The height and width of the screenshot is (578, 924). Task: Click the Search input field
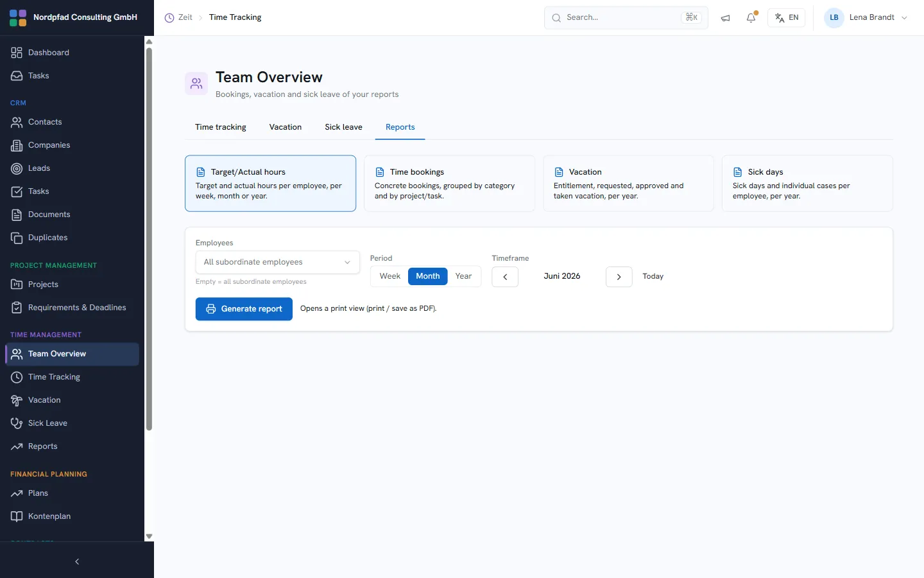626,17
